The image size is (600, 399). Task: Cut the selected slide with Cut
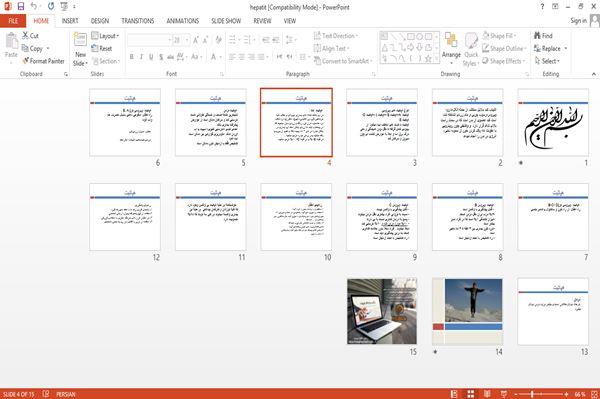30,36
